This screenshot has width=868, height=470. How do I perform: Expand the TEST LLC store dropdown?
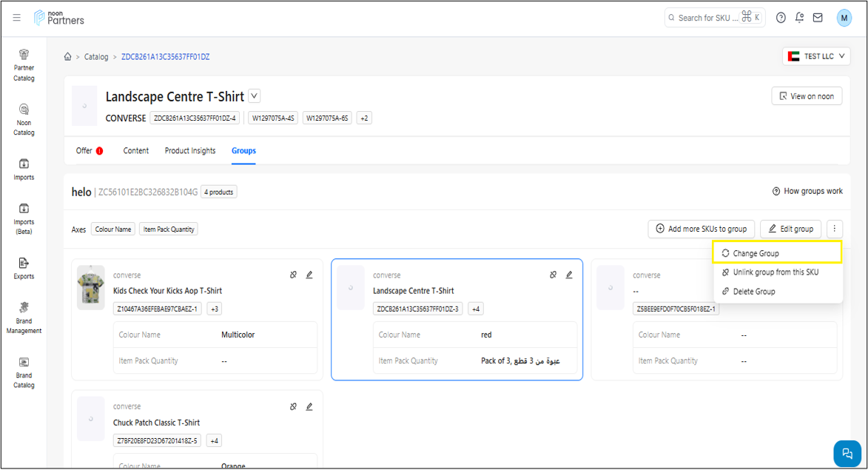coord(816,56)
